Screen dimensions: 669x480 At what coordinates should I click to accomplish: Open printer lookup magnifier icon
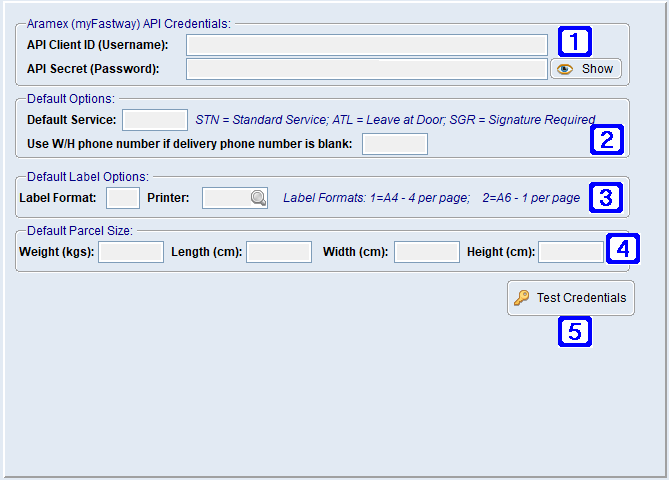coord(259,198)
